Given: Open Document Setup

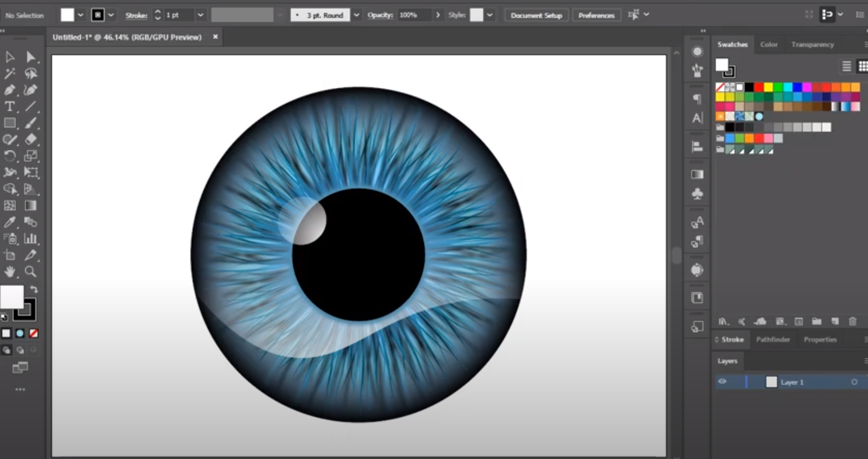Looking at the screenshot, I should coord(536,15).
